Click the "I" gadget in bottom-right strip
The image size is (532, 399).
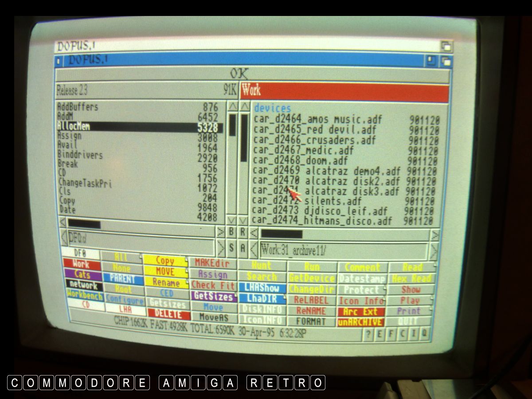coord(414,334)
